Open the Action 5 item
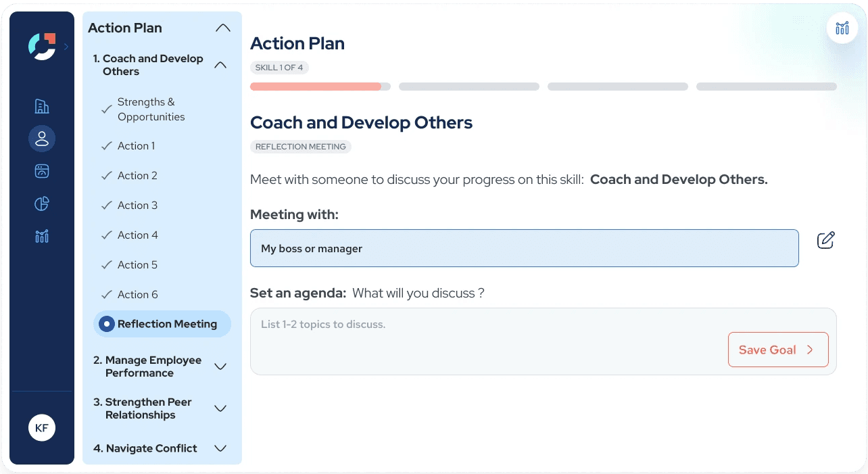 137,265
